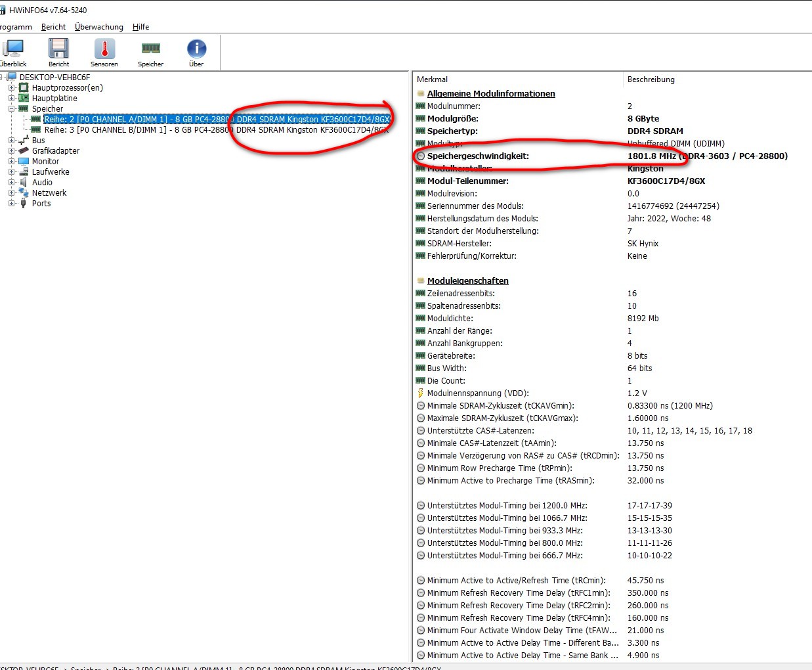Screen dimensions: 812x670
Task: Click the DESKTOP-VEHBC6F computer icon
Action: pos(11,77)
